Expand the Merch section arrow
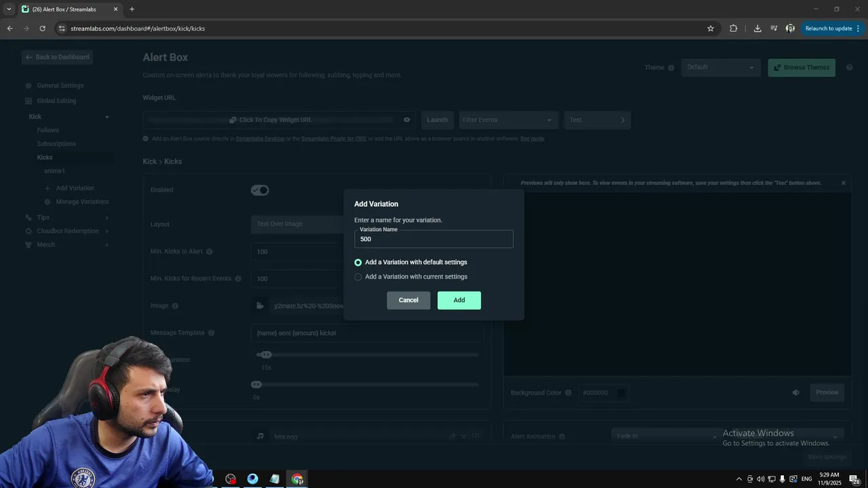Viewport: 868px width, 488px height. point(107,245)
